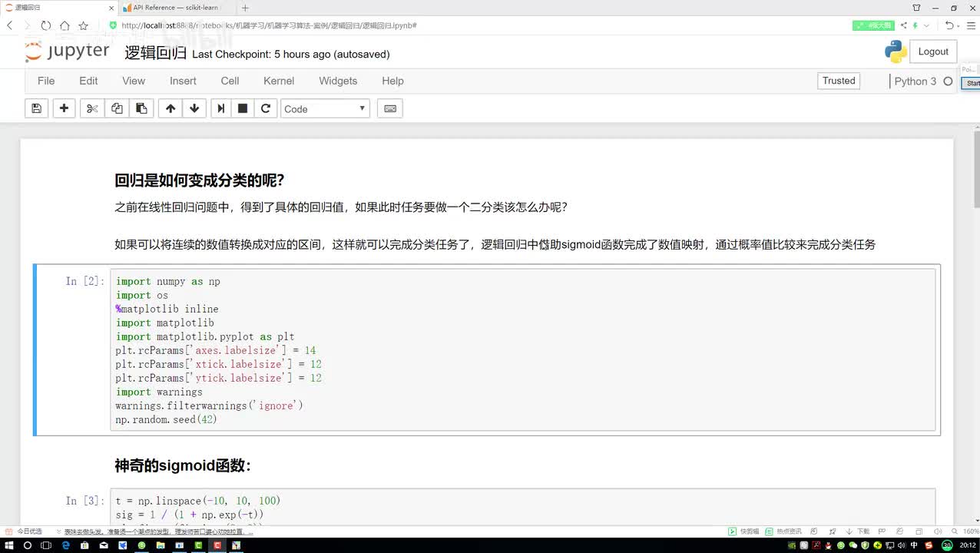
Task: Open the Insert menu
Action: (x=183, y=81)
